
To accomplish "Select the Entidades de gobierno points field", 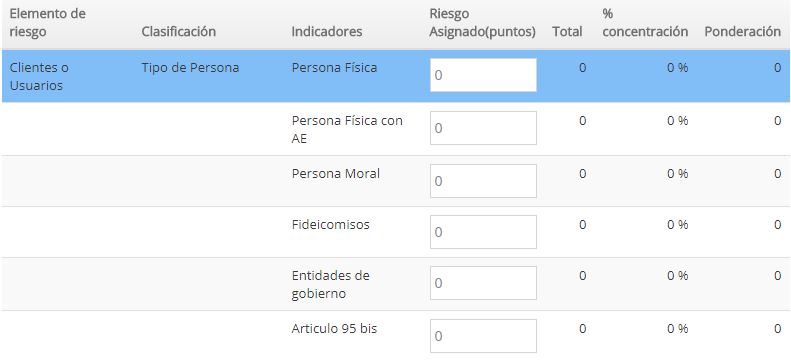I will [483, 283].
